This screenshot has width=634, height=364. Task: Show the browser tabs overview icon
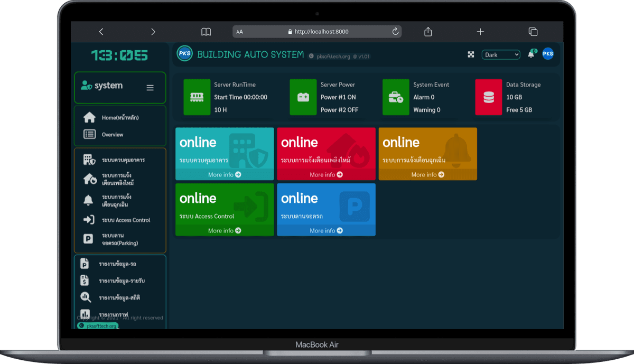533,32
